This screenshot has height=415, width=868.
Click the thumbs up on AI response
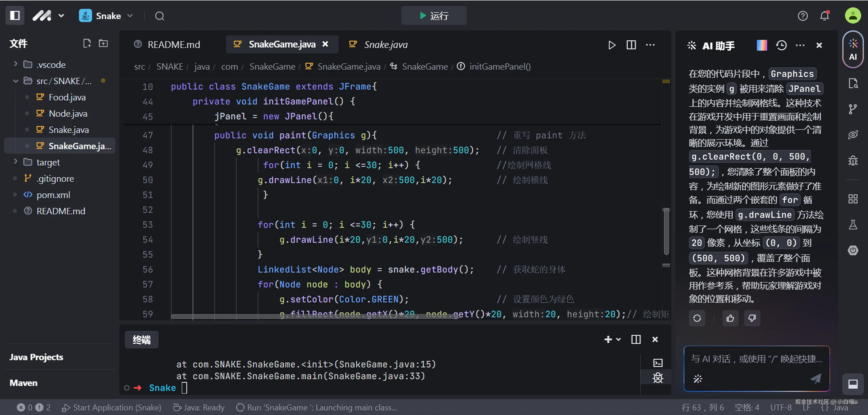(x=730, y=318)
